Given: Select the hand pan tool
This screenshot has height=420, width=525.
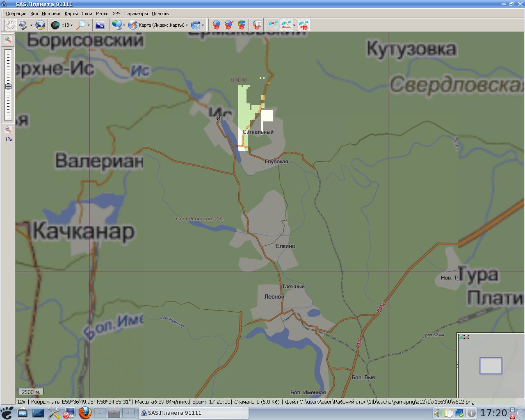Looking at the screenshot, I should coord(10,25).
